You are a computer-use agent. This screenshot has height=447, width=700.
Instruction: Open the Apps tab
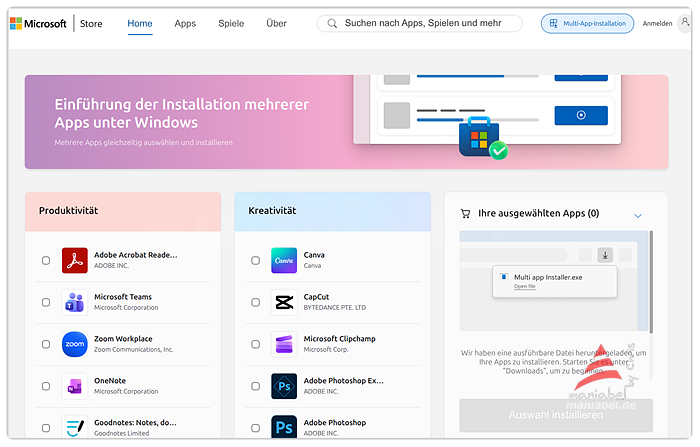click(x=185, y=24)
